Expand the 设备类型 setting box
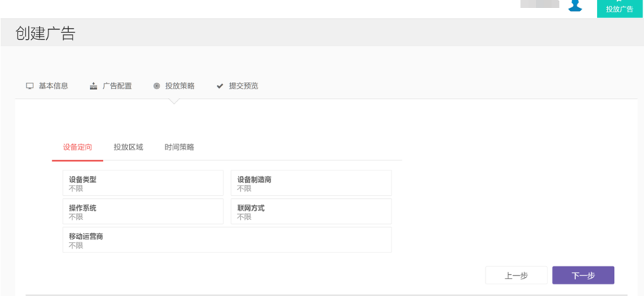The height and width of the screenshot is (296, 644). pos(143,183)
